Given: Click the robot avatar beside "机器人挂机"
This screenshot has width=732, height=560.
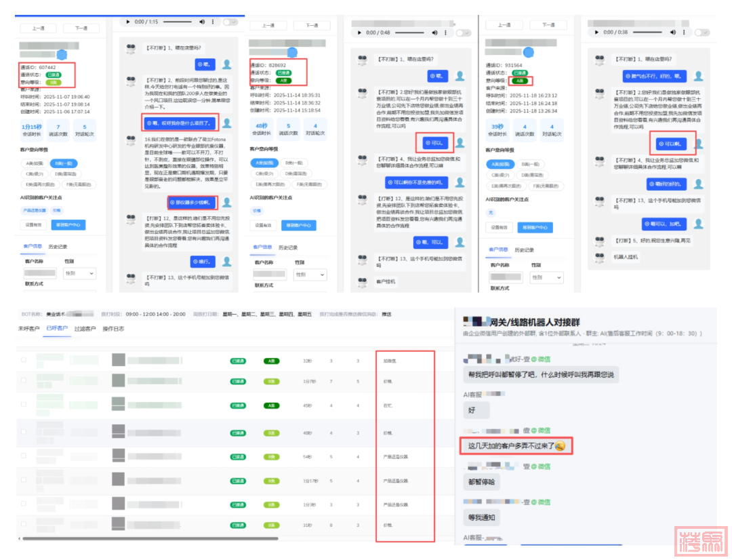Looking at the screenshot, I should (600, 257).
